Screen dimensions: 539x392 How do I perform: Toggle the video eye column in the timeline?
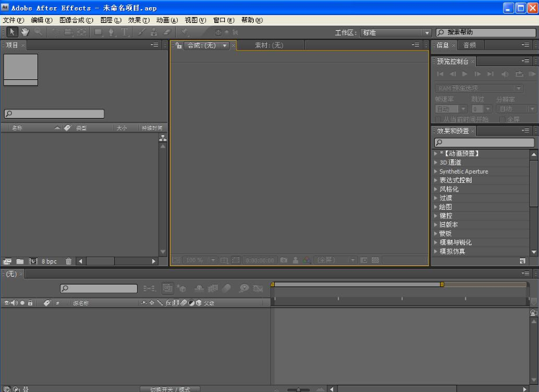pyautogui.click(x=7, y=303)
